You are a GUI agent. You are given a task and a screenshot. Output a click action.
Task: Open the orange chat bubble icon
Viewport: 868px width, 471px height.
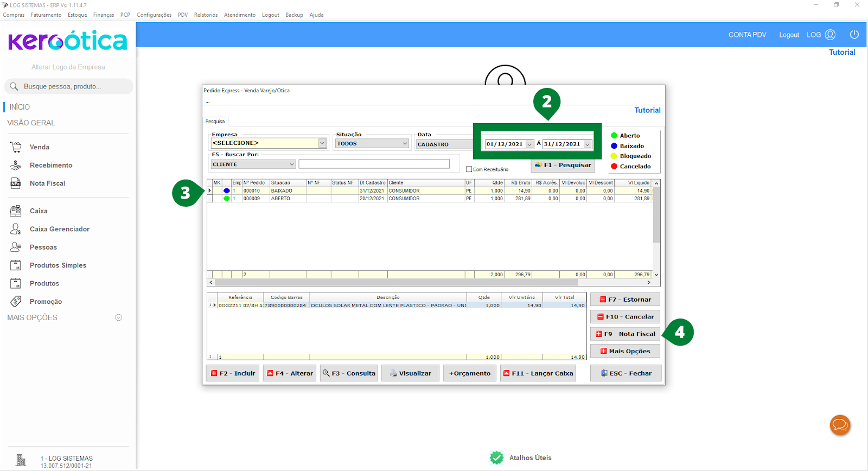click(840, 425)
